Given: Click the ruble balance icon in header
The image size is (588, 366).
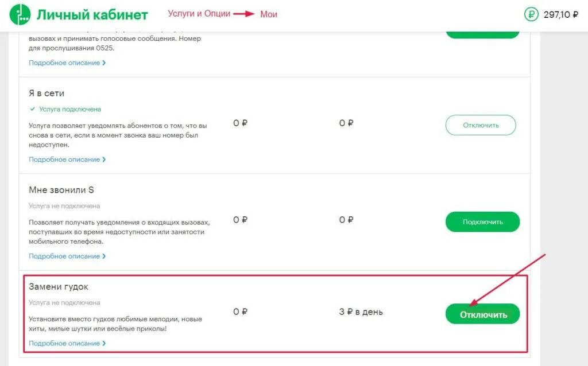Looking at the screenshot, I should pos(531,14).
